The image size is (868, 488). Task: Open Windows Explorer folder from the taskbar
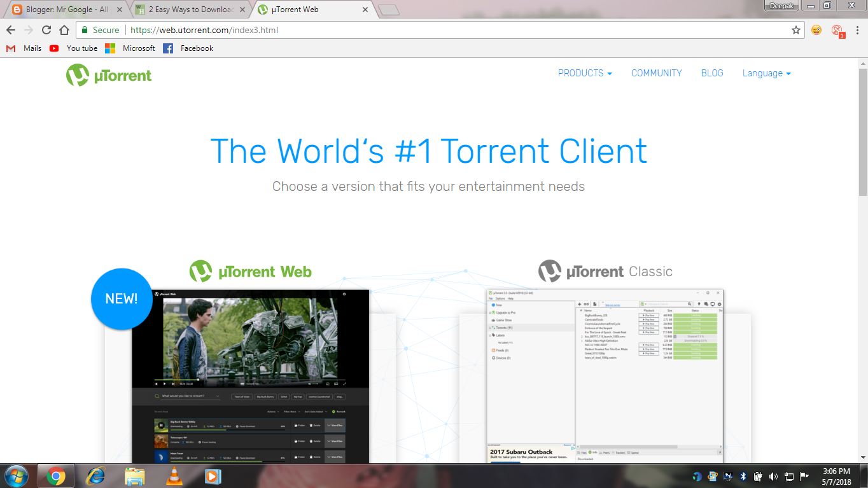tap(134, 476)
